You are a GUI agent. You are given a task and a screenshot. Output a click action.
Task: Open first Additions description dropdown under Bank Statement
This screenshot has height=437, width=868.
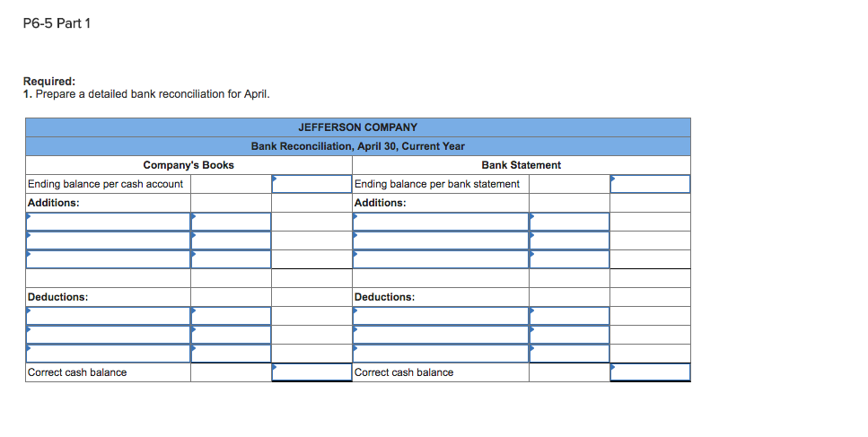coord(441,222)
